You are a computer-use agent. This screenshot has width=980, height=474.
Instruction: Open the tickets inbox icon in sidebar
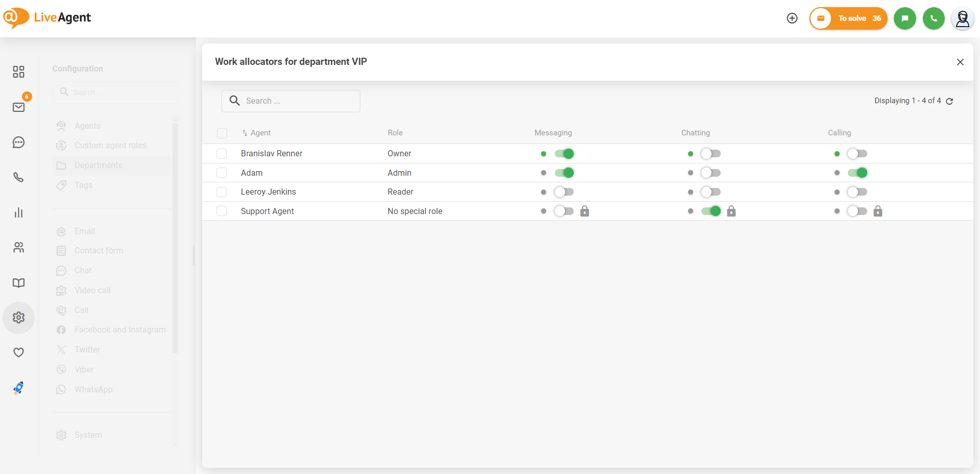coord(19,107)
